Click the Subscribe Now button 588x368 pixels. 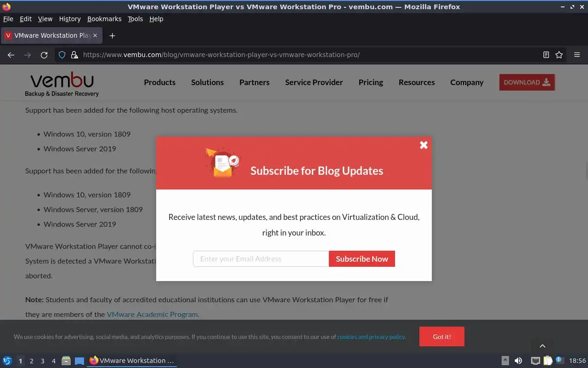(x=362, y=259)
